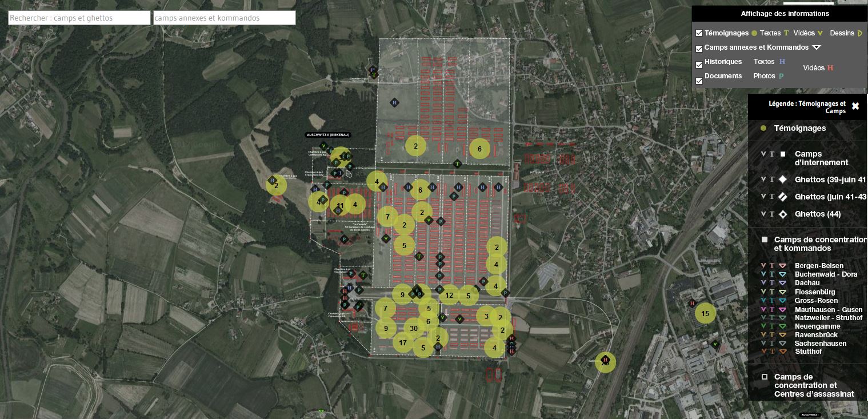Uncheck the Documents checkbox
This screenshot has width=868, height=419.
699,81
